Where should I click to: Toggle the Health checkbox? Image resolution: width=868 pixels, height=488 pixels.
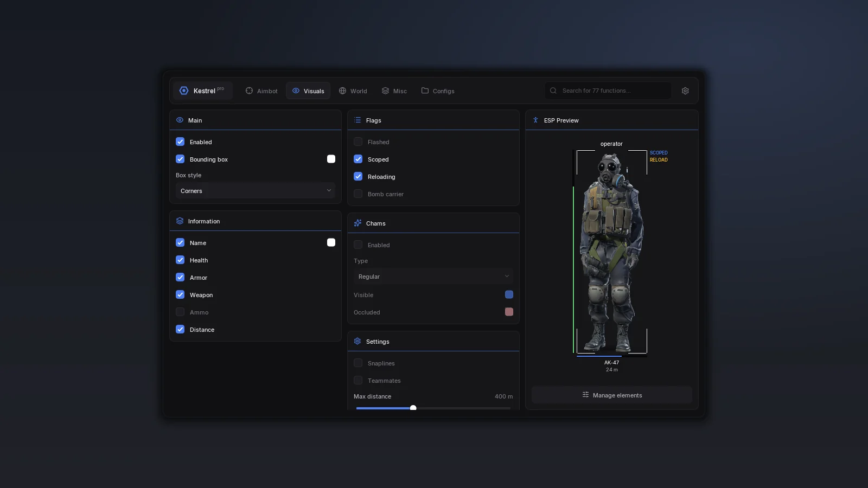(x=180, y=260)
